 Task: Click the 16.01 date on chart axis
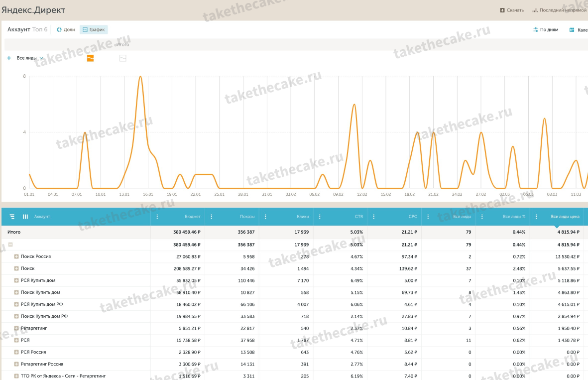[148, 194]
